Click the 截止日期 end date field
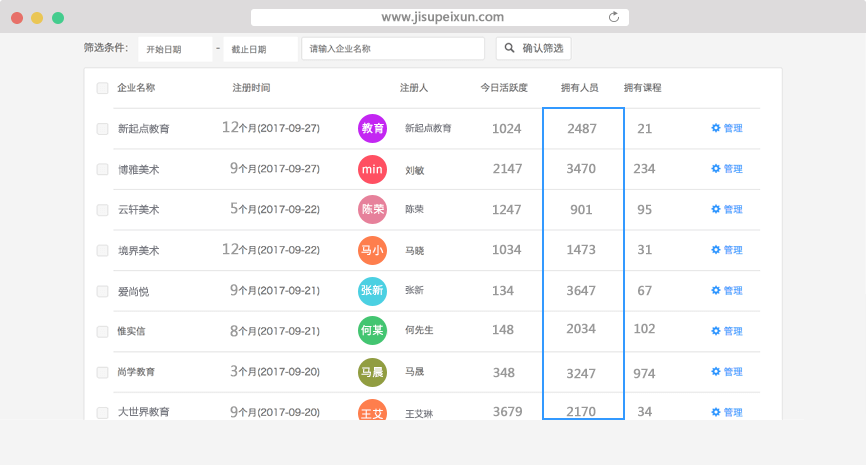 click(261, 49)
